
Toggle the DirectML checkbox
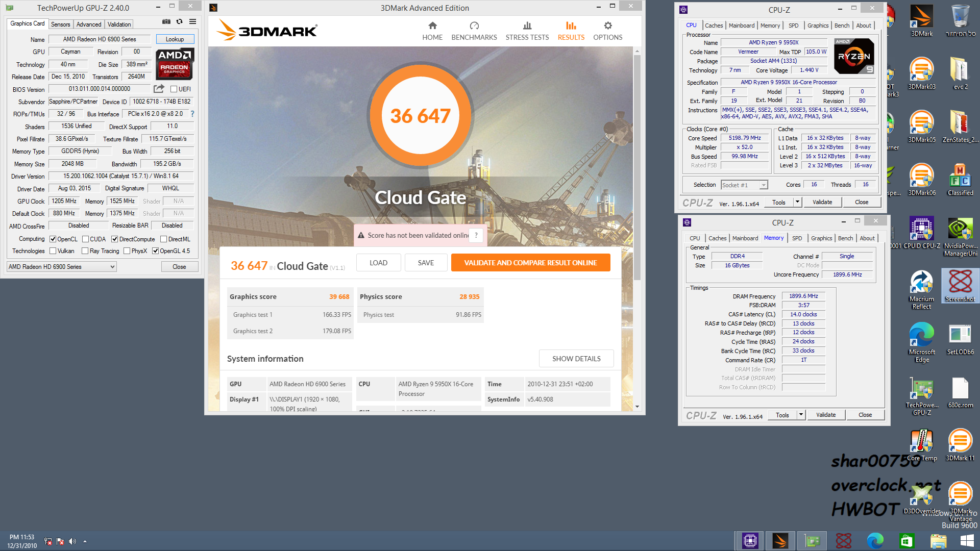(x=163, y=239)
